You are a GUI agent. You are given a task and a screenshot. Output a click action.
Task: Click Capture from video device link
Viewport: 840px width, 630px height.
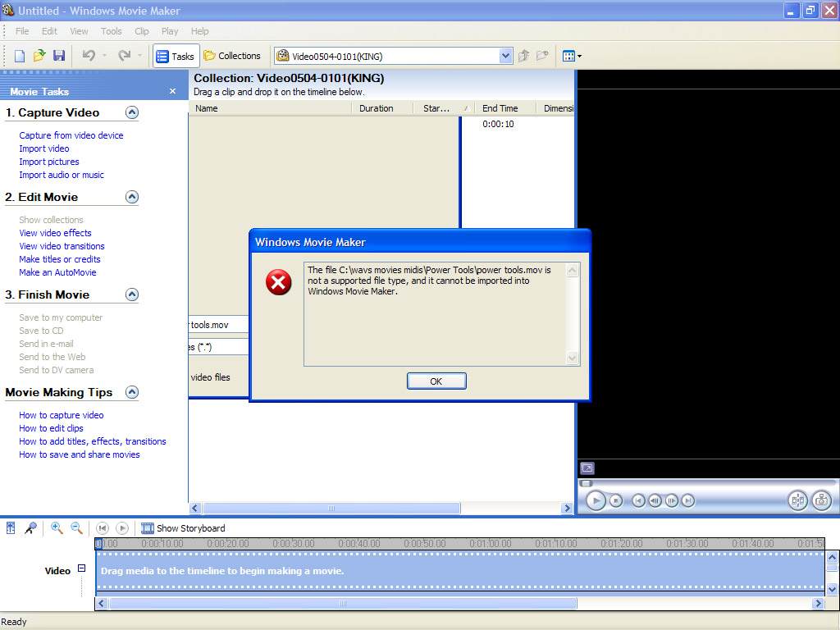[71, 135]
